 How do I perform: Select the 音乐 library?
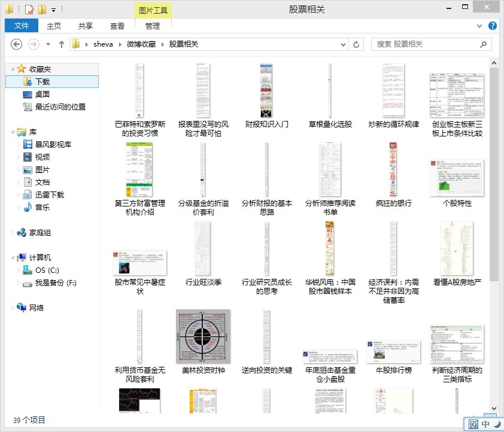[x=42, y=207]
